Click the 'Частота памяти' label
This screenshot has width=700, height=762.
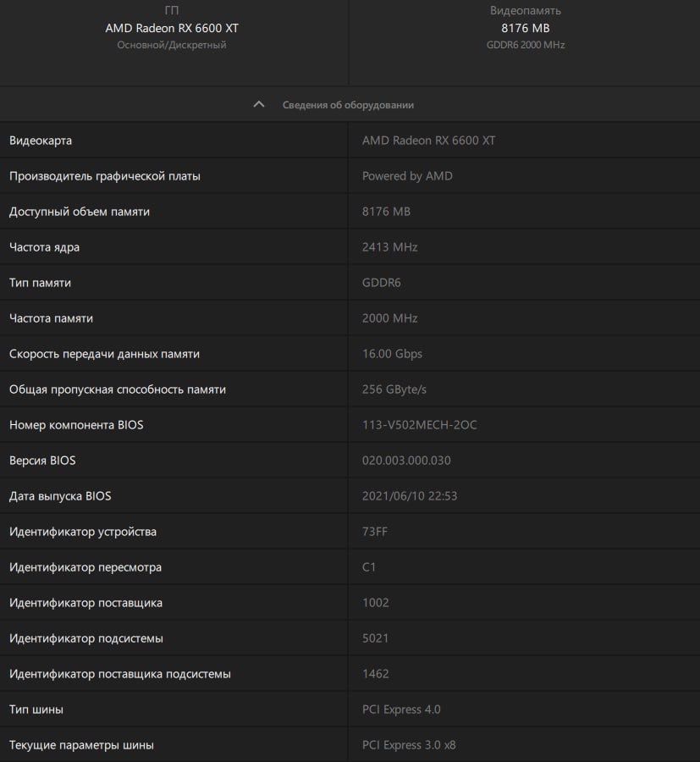(51, 318)
